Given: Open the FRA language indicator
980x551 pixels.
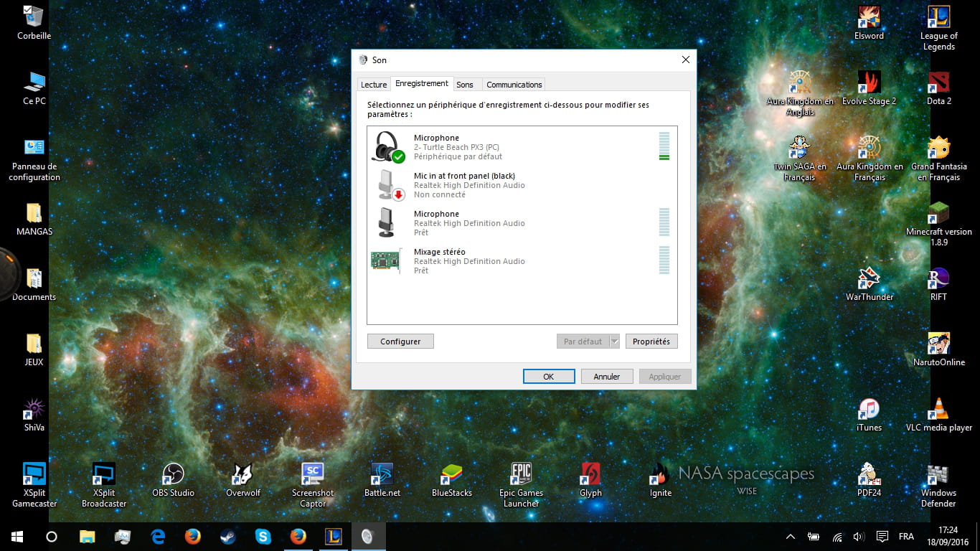Looking at the screenshot, I should (x=906, y=537).
